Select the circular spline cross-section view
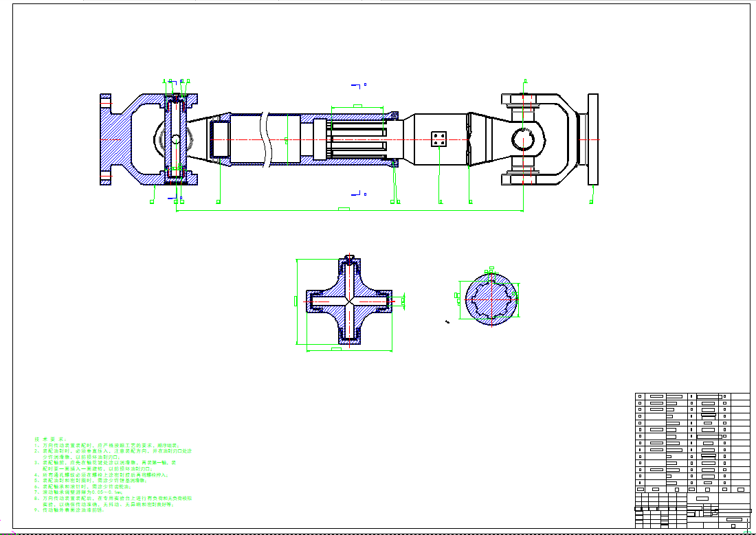 coord(492,300)
